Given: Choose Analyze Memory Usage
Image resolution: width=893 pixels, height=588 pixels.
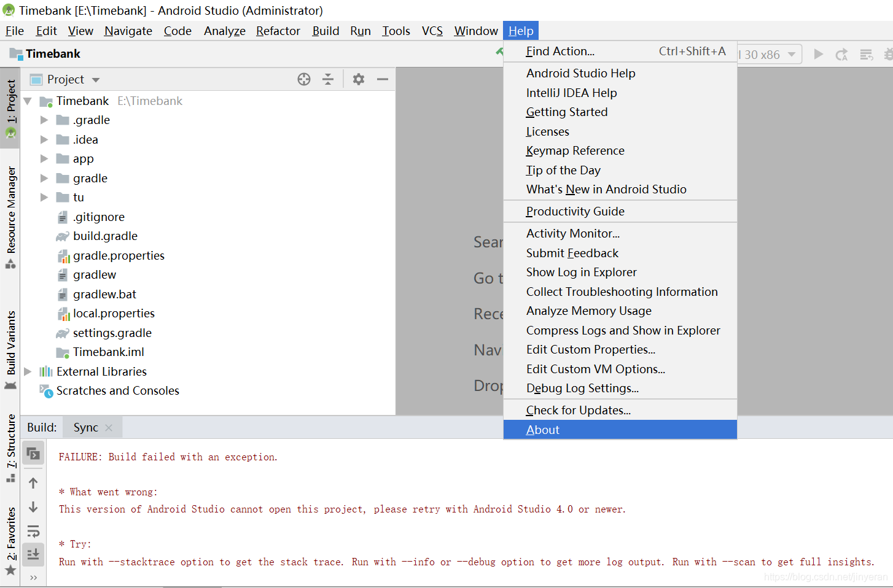Looking at the screenshot, I should click(x=620, y=311).
